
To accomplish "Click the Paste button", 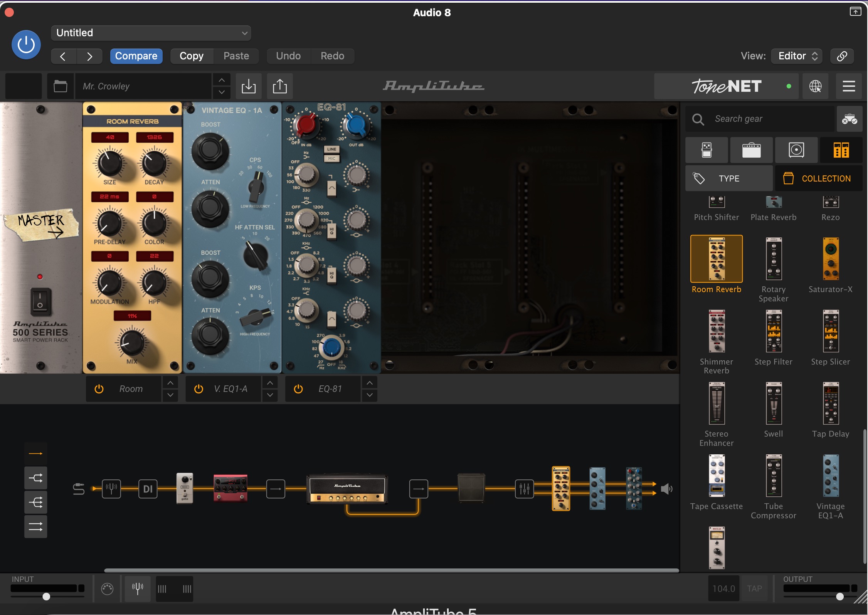I will point(236,56).
